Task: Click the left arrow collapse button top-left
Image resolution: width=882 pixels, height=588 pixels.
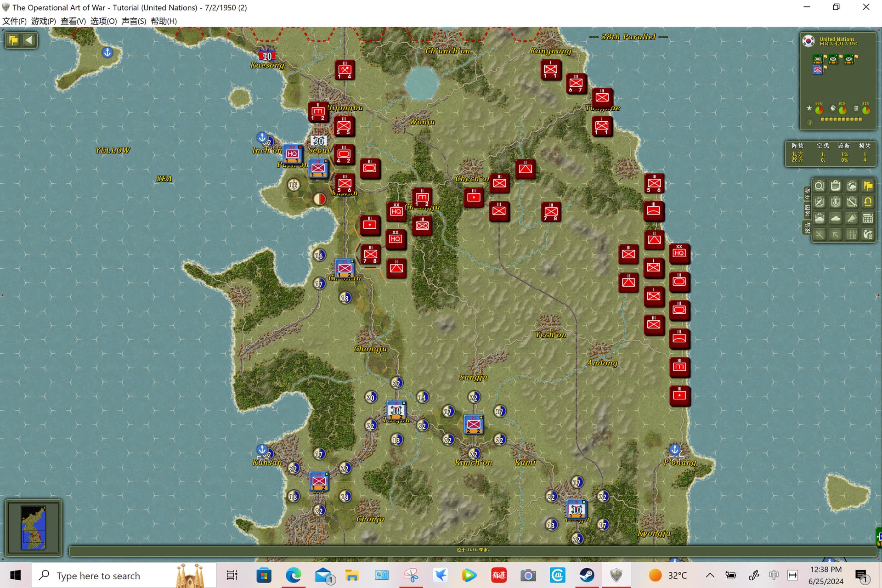Action: coord(29,40)
